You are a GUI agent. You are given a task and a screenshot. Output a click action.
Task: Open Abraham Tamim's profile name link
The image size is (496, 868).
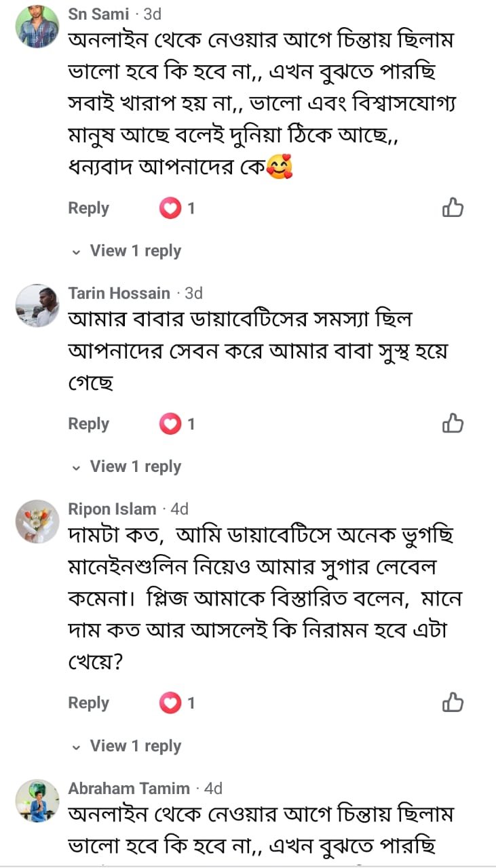[129, 788]
